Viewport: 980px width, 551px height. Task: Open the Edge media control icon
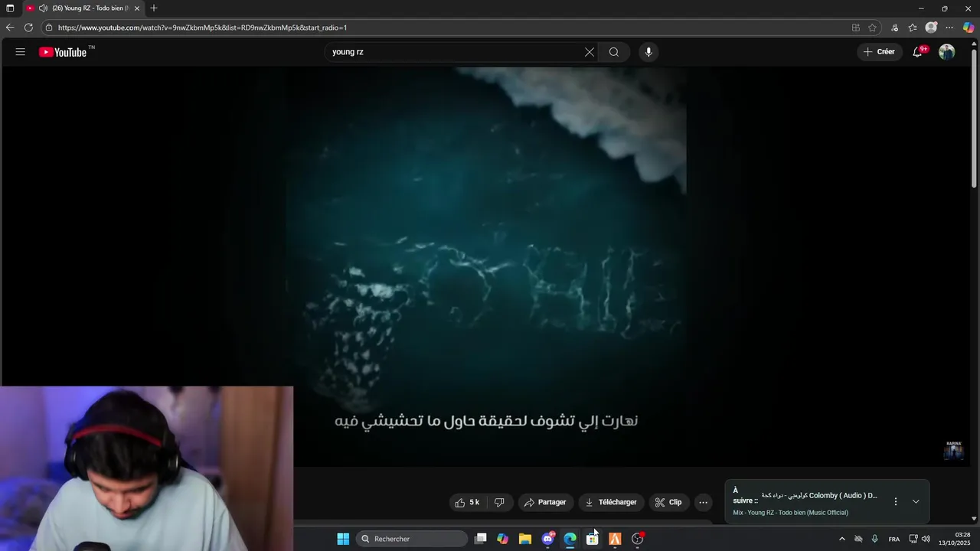[x=894, y=28]
